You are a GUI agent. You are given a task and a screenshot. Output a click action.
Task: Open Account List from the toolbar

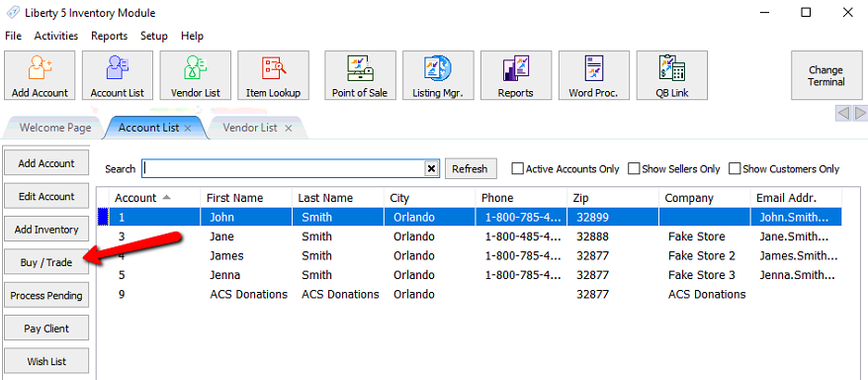(x=118, y=75)
